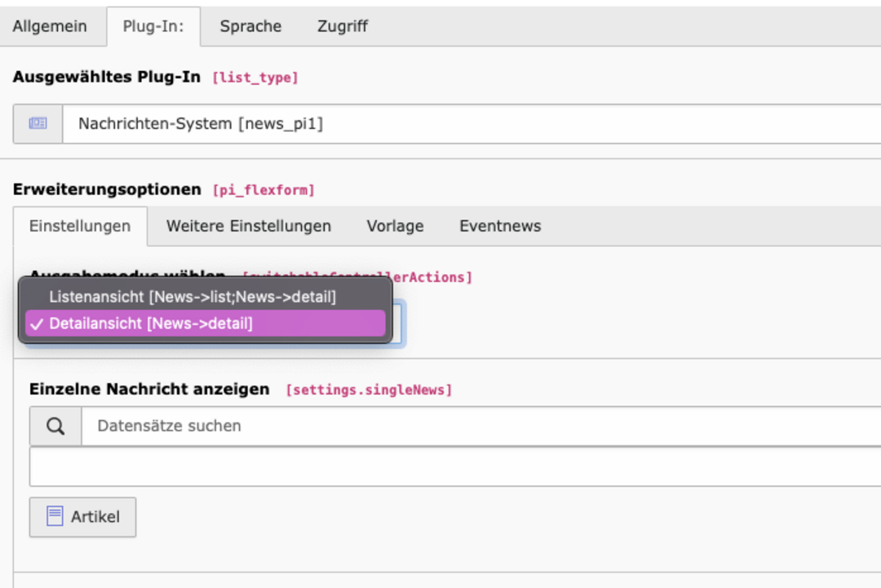Choose Detailansicht [News->detail] option
Viewport: 881px width, 588px height.
coord(205,324)
